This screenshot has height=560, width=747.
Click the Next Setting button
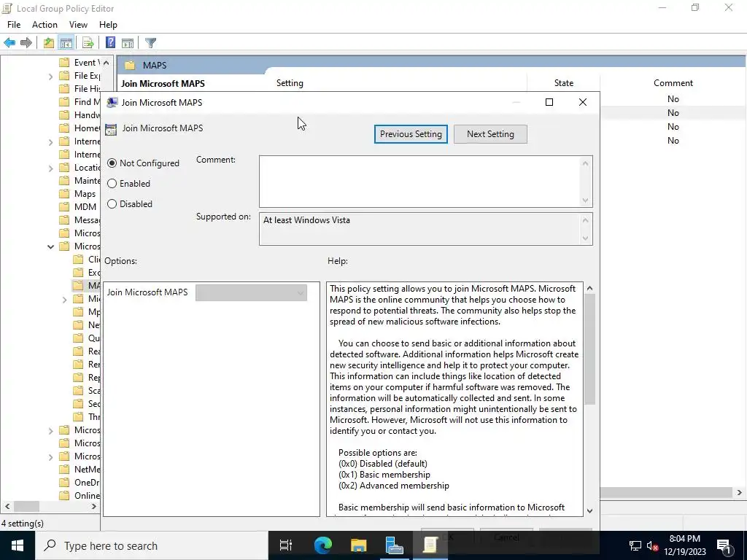click(x=490, y=134)
